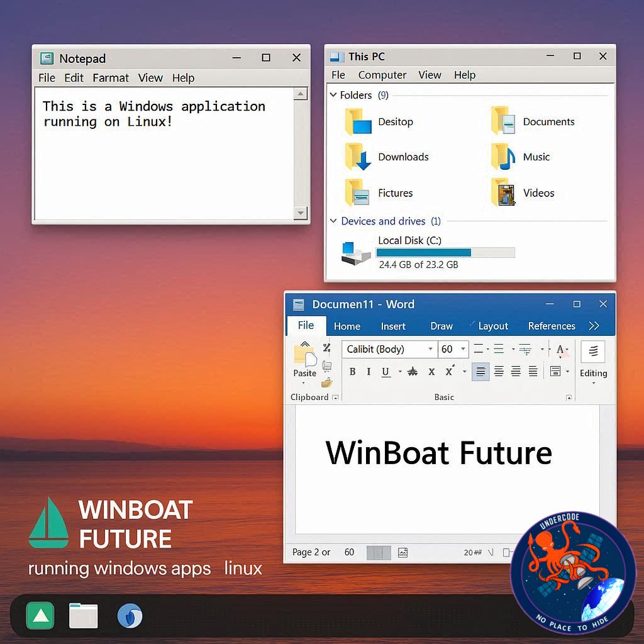Image resolution: width=644 pixels, height=644 pixels.
Task: Click the Cut scissors icon in Word ribbon
Action: point(327,348)
